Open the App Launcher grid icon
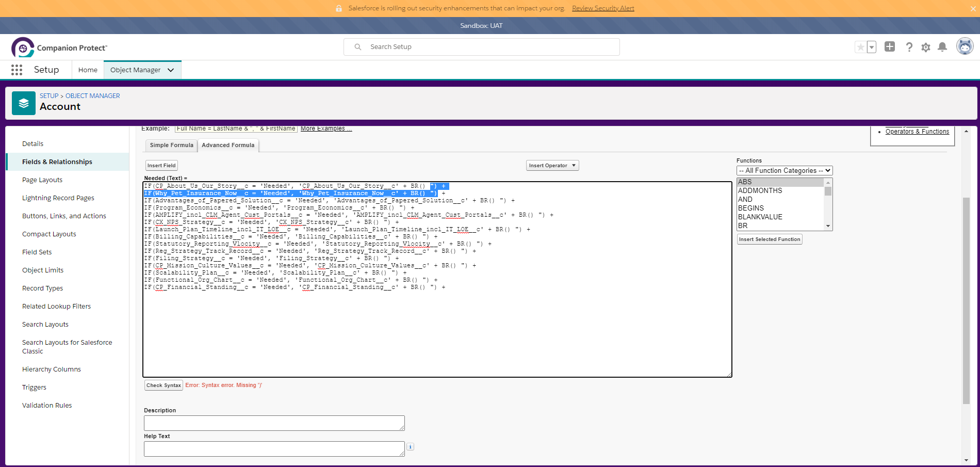980x467 pixels. click(x=17, y=70)
